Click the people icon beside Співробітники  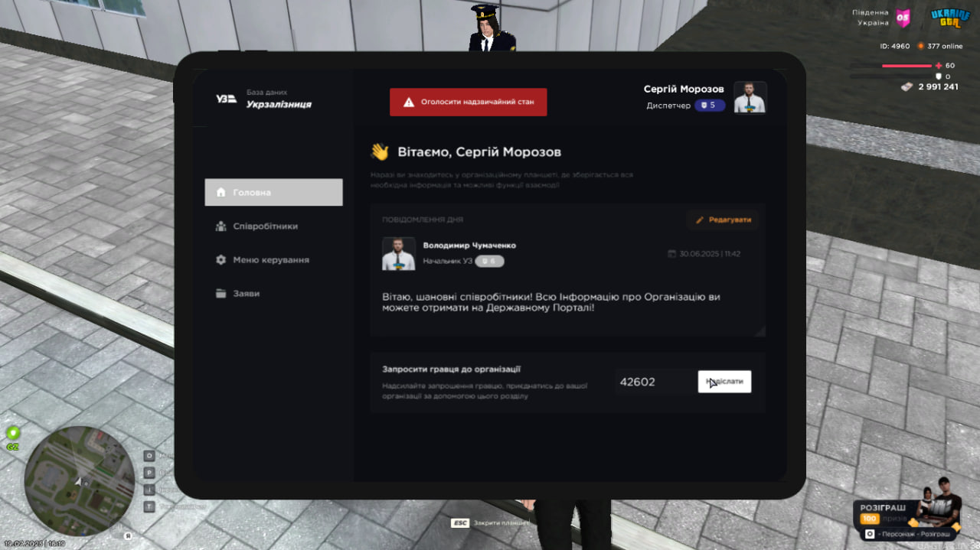point(221,226)
